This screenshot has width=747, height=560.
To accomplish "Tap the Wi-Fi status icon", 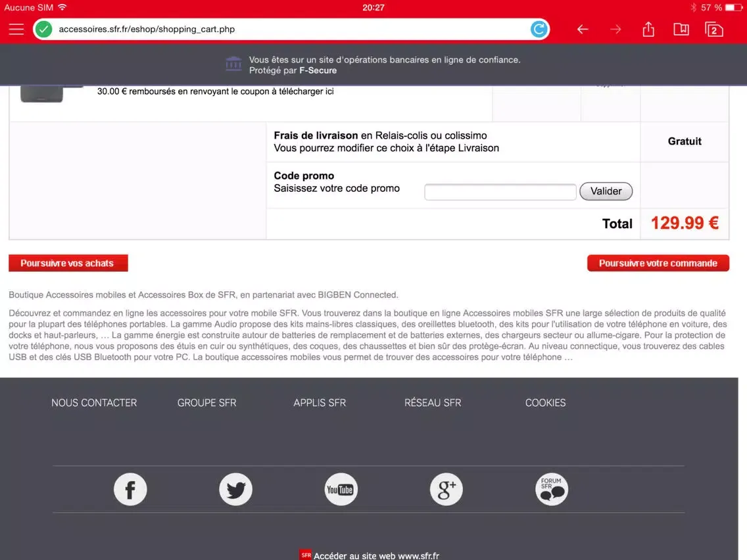I will click(x=62, y=7).
